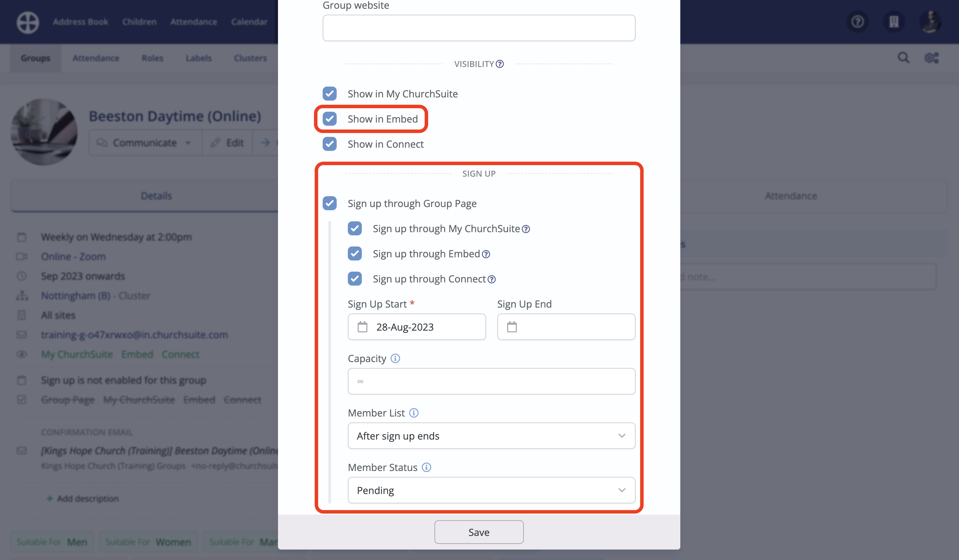Click the Save button

(x=479, y=532)
